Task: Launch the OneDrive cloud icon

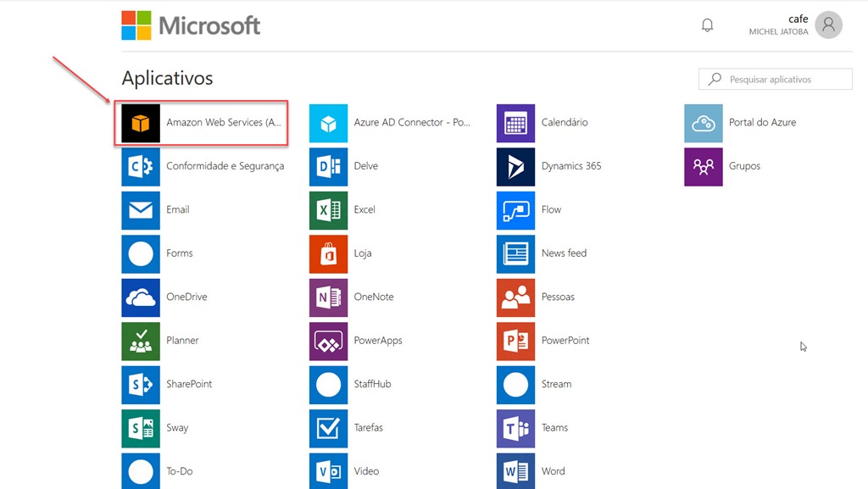Action: tap(141, 297)
